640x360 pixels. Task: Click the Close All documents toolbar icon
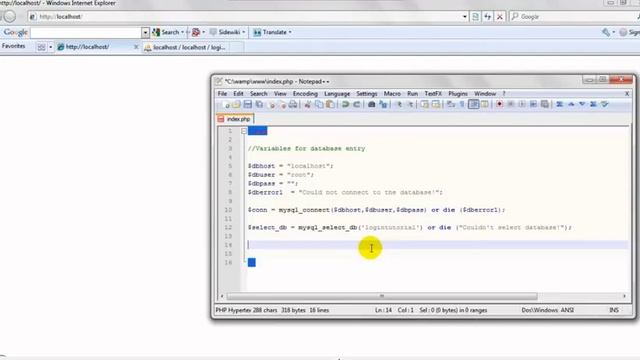(282, 104)
